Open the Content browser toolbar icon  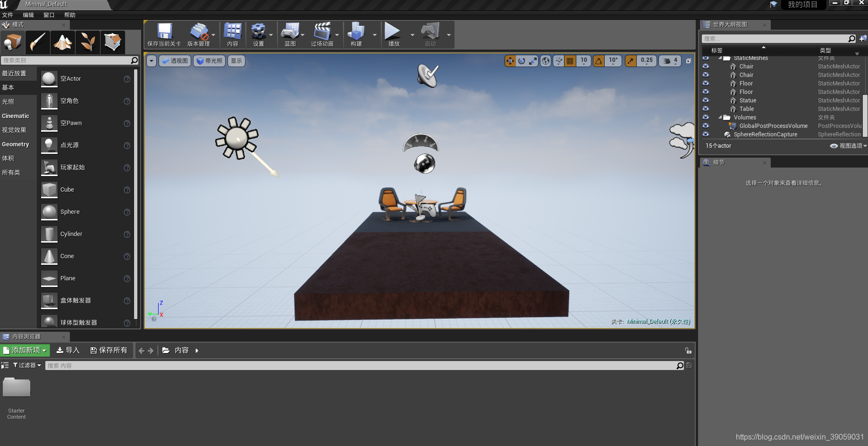pyautogui.click(x=233, y=31)
